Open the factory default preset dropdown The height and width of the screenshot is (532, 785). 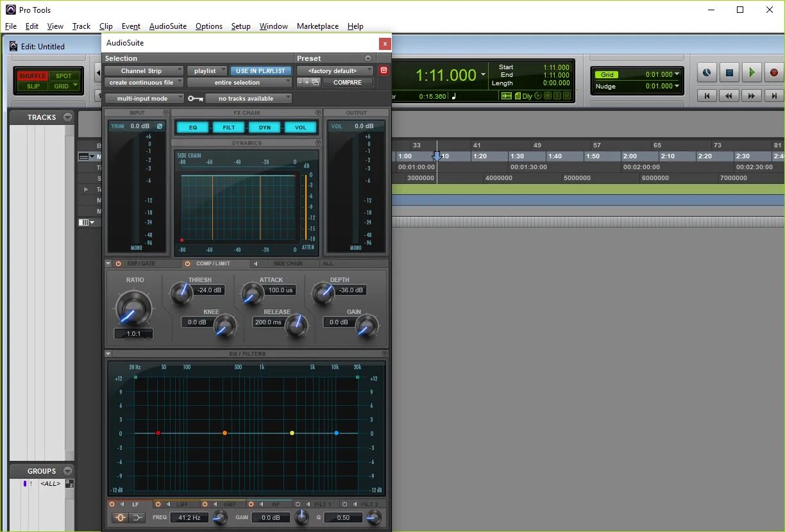(335, 71)
